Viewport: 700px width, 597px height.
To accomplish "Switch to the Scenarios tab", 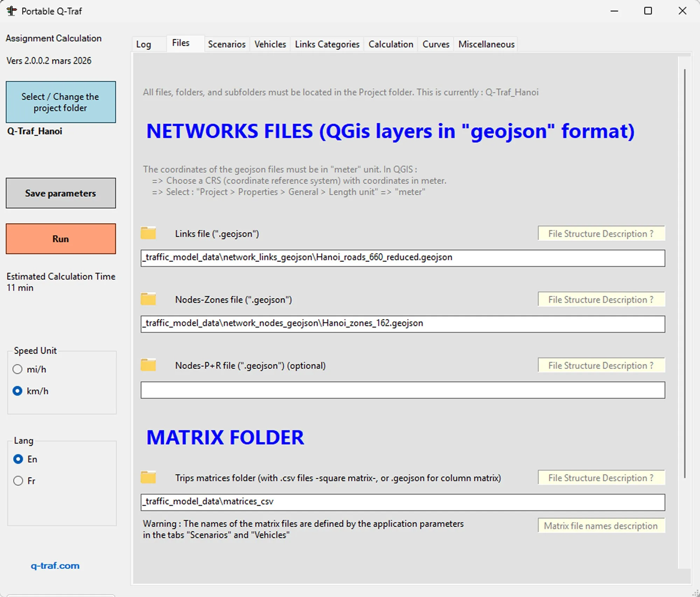I will (x=226, y=44).
